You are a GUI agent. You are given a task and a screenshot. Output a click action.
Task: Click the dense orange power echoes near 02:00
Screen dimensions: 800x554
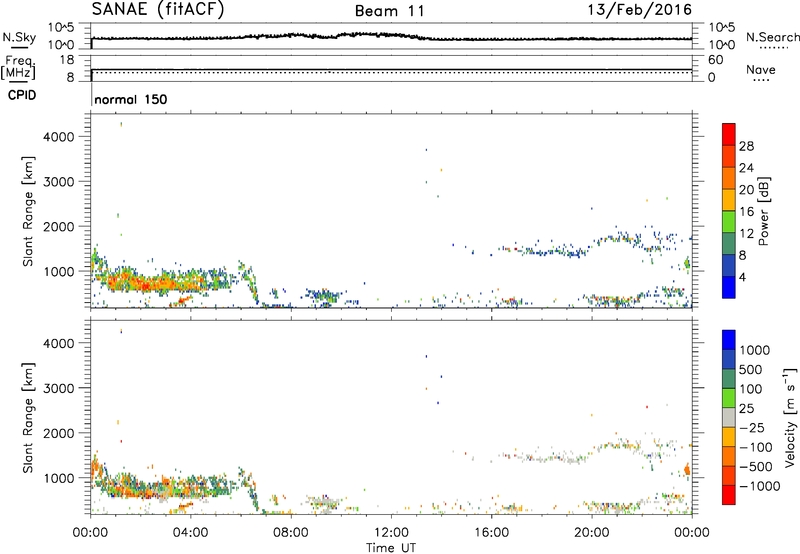tap(143, 282)
